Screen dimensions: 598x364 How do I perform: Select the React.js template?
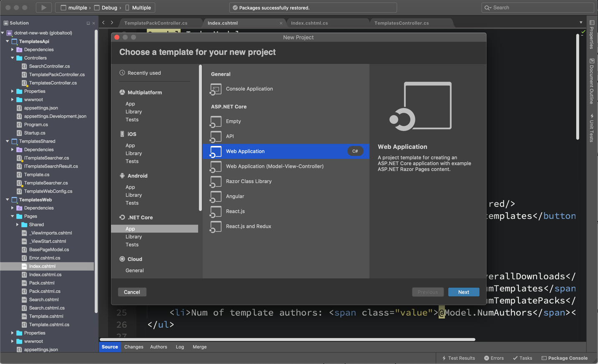(x=286, y=211)
